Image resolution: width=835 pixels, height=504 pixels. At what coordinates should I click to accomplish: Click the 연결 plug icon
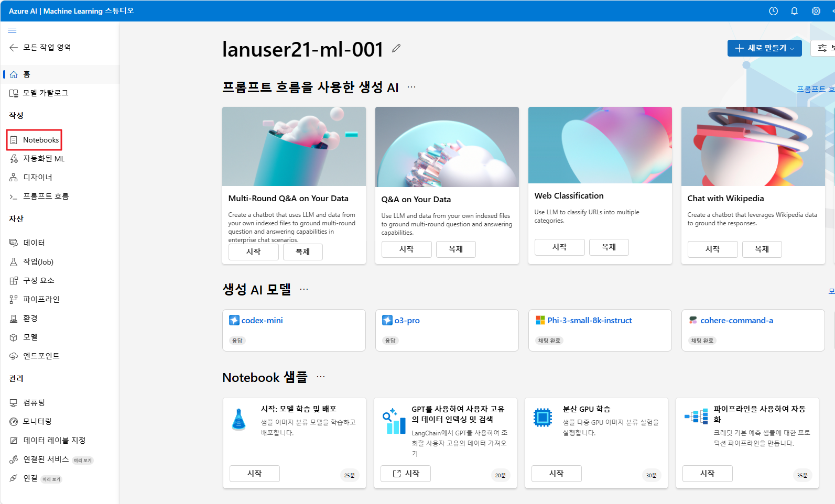click(x=14, y=478)
